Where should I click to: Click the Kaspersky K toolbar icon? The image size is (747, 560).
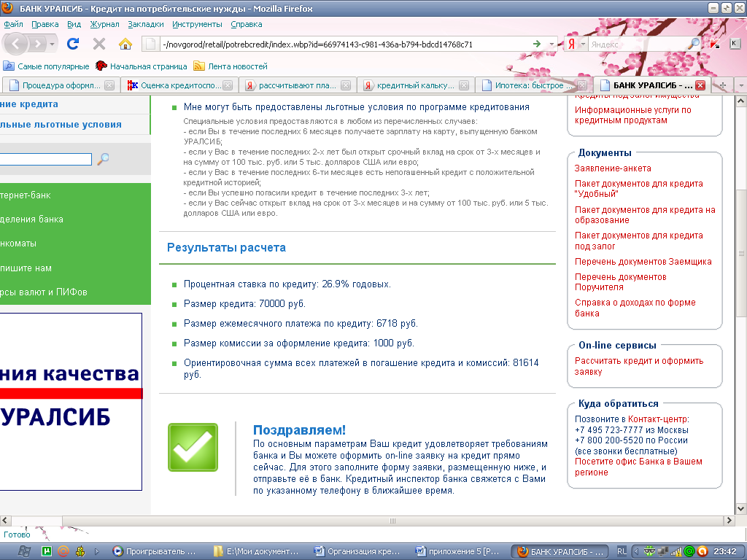734,44
